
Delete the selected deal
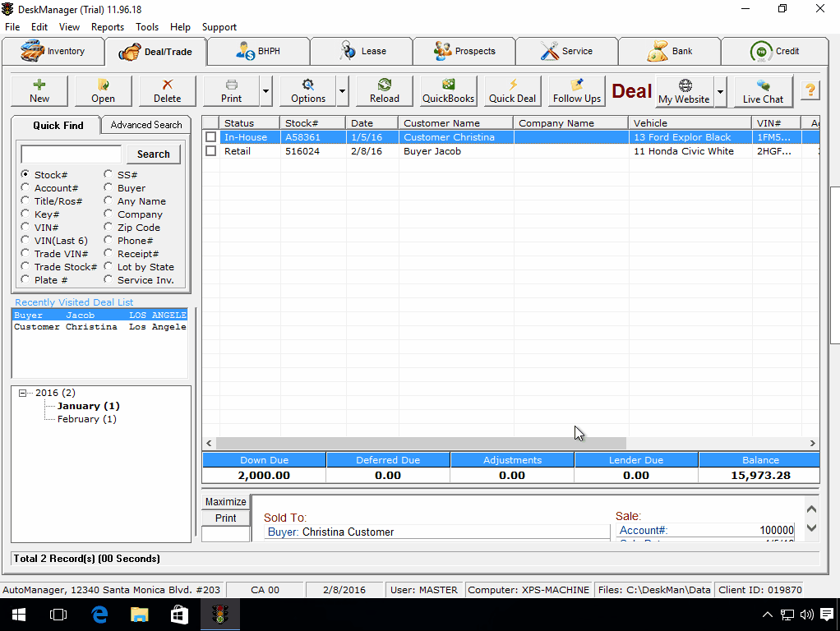pos(167,91)
